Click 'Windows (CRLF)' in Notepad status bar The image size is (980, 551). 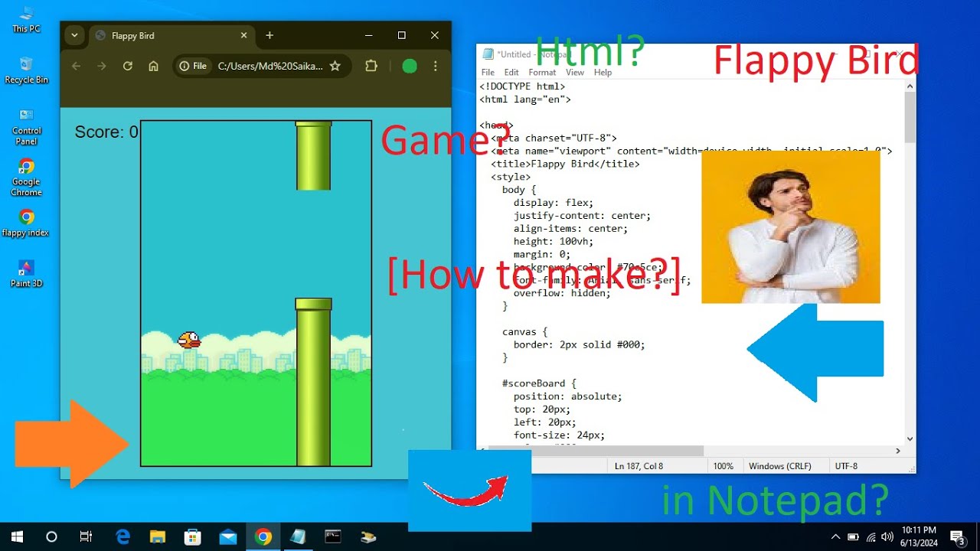click(779, 466)
